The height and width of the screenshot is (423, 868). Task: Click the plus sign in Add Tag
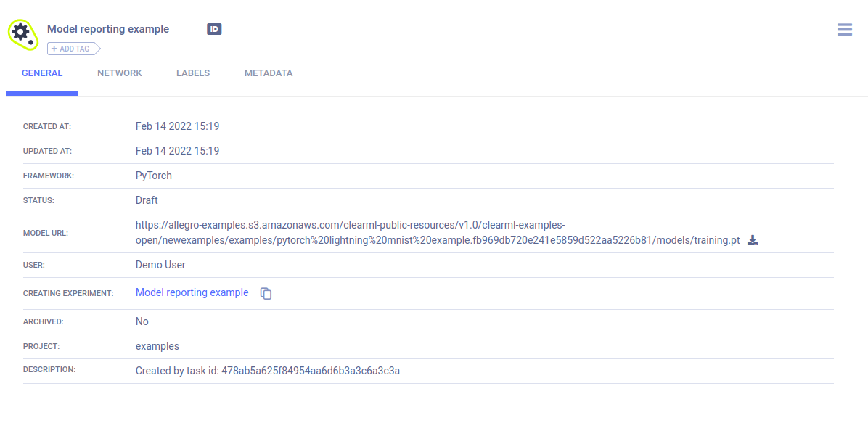pyautogui.click(x=54, y=49)
